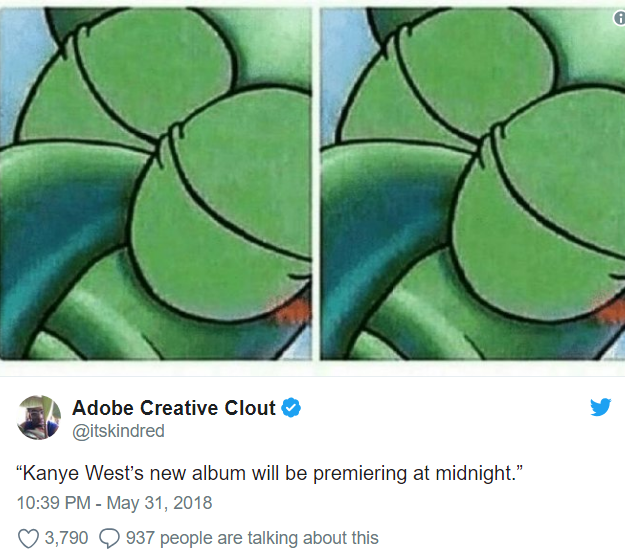Click the info icon on the image corner
This screenshot has height=559, width=625.
(619, 18)
